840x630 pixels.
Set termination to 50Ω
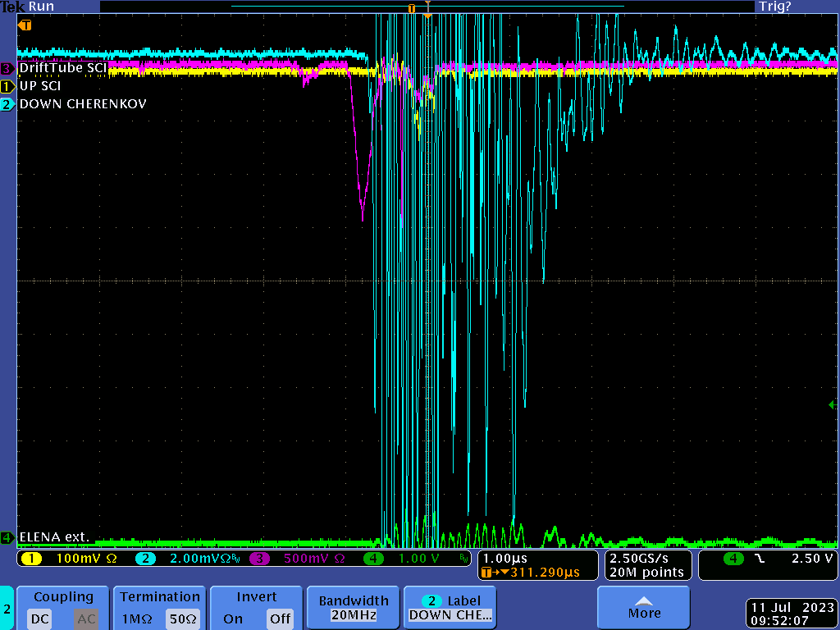tap(182, 619)
